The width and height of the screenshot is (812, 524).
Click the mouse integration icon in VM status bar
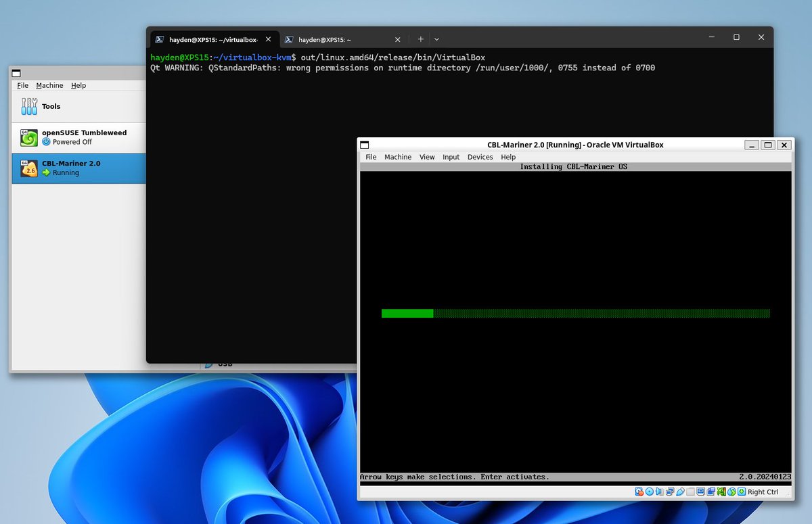tap(731, 492)
